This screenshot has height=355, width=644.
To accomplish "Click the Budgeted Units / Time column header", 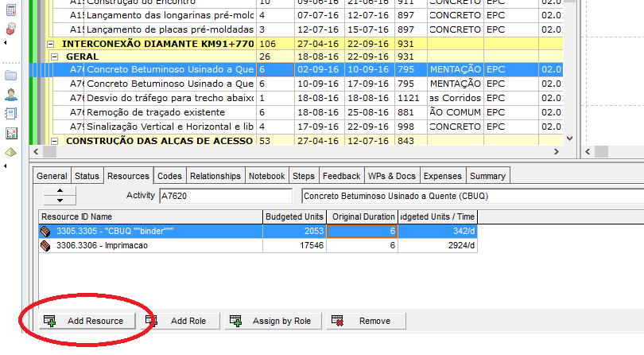I will [x=437, y=217].
